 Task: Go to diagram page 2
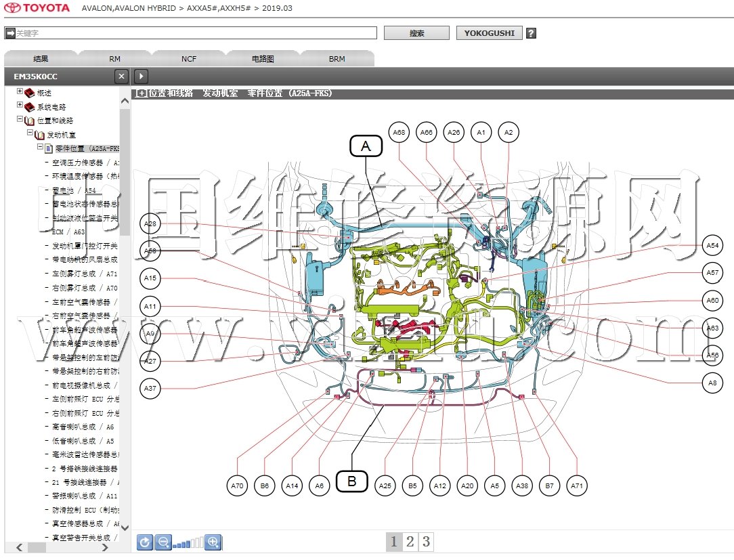tap(410, 542)
